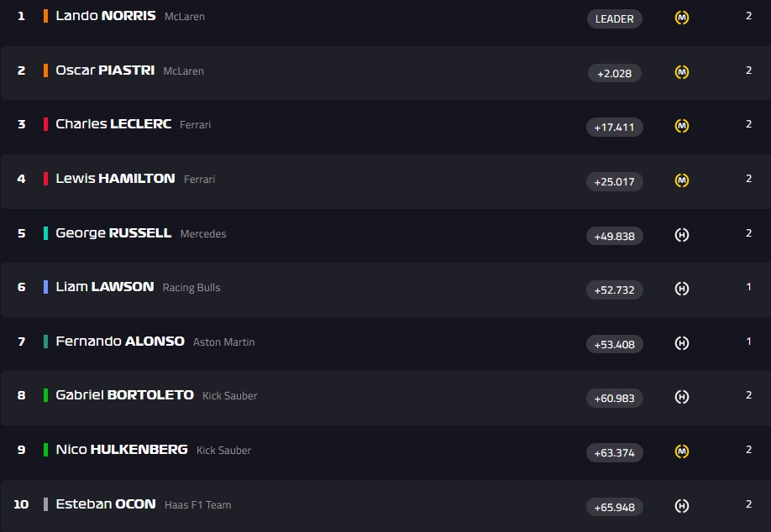This screenshot has width=771, height=532.
Task: Select Fernando ALONSO driver name
Action: pyautogui.click(x=120, y=342)
